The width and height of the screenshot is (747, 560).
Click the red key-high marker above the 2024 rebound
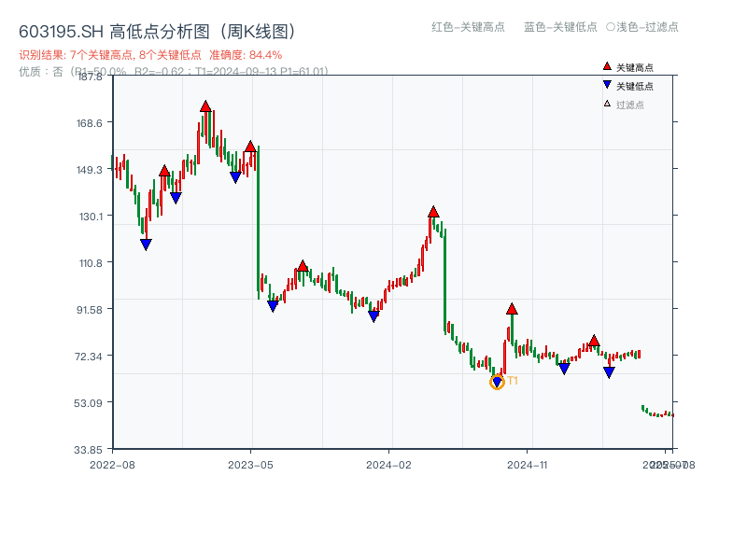(512, 308)
